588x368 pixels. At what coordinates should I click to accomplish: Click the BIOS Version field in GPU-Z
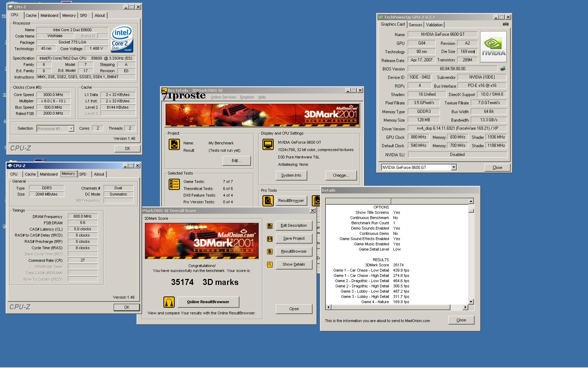[453, 69]
